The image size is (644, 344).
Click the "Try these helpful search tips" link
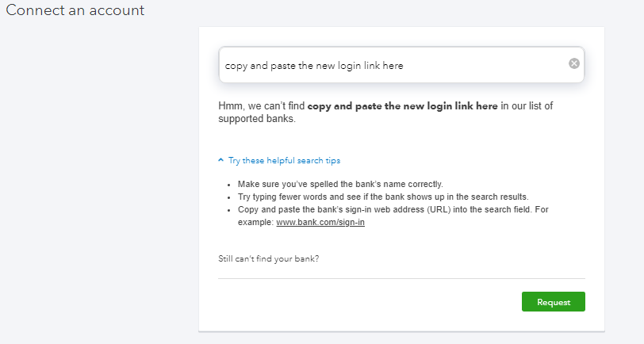pos(284,160)
